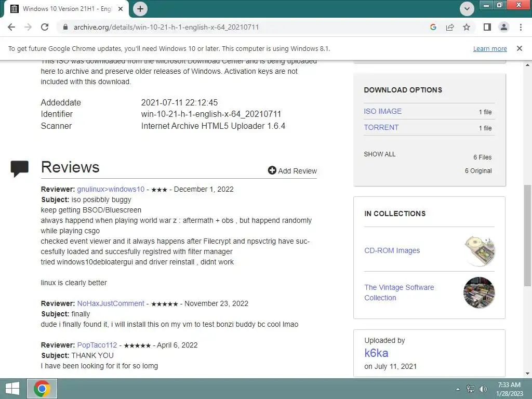Close the Windows 10 Version 21H1 tab
Image resolution: width=532 pixels, height=399 pixels.
click(x=121, y=9)
